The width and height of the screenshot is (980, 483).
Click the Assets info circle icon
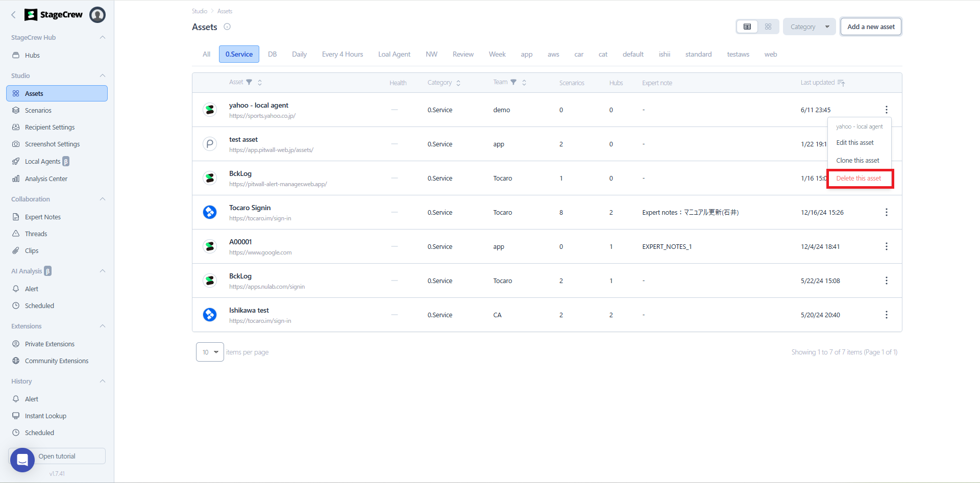(x=227, y=27)
